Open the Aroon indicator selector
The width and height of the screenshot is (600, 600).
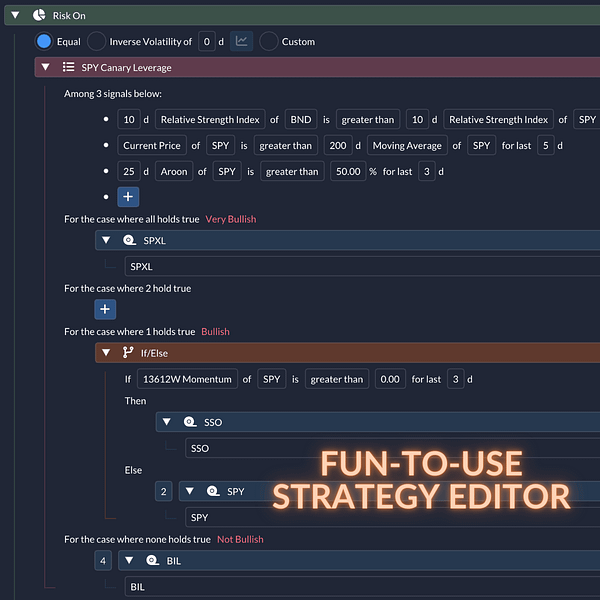pos(176,171)
